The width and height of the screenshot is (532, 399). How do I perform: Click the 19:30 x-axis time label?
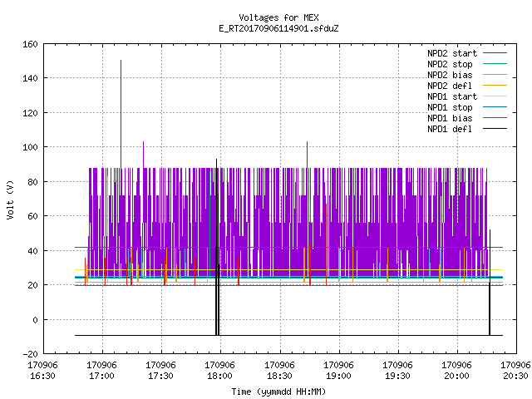397,376
